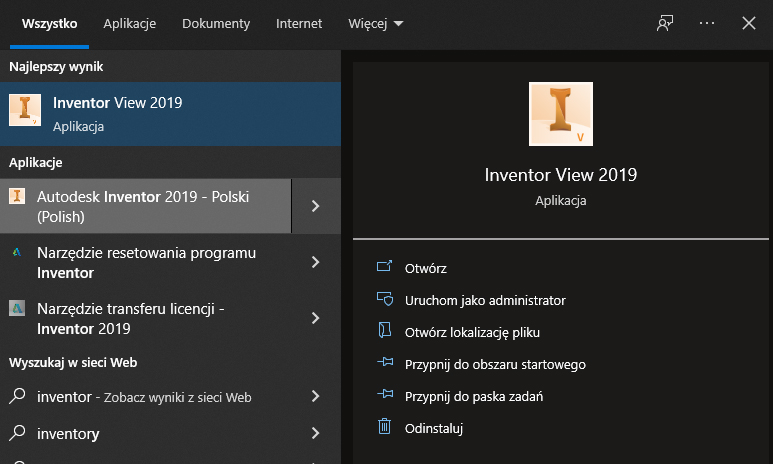Image resolution: width=773 pixels, height=464 pixels.
Task: Expand web results for inventory
Action: [x=316, y=433]
